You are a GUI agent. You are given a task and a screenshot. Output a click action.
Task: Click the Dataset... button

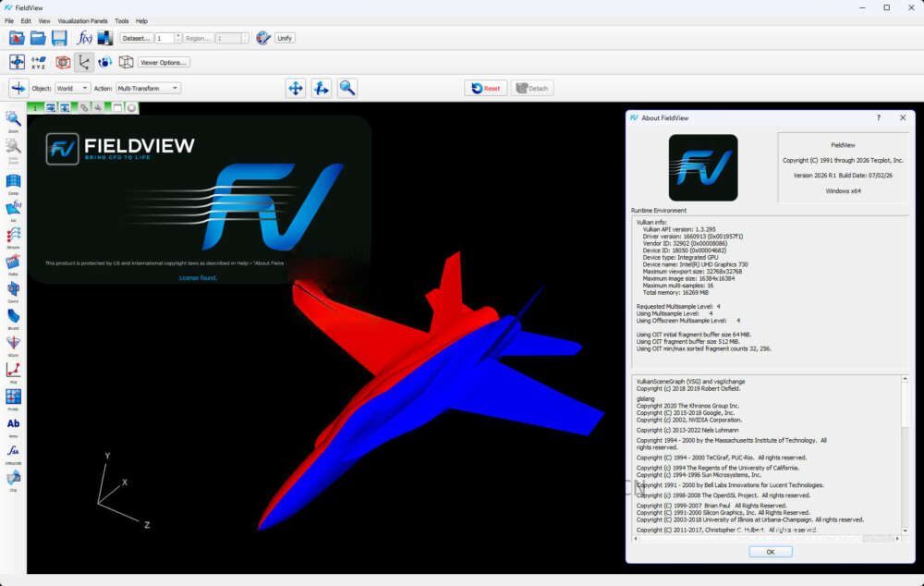136,38
